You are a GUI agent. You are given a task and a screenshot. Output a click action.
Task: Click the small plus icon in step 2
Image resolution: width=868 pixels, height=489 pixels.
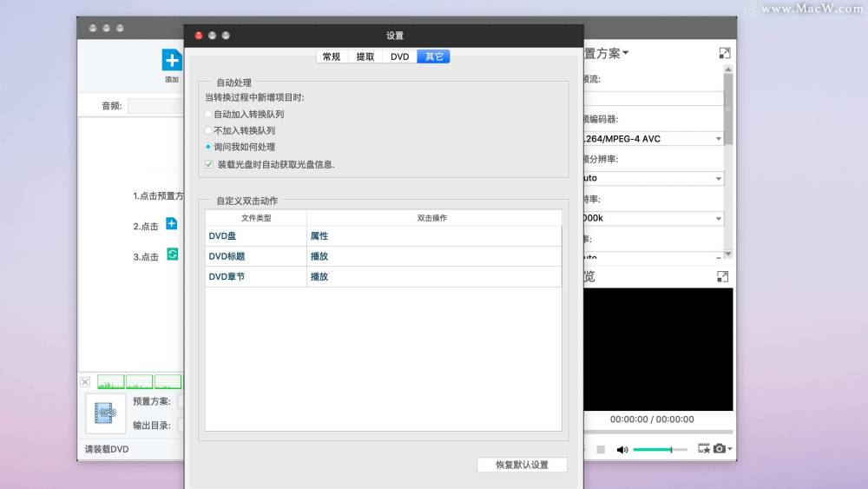(x=172, y=224)
